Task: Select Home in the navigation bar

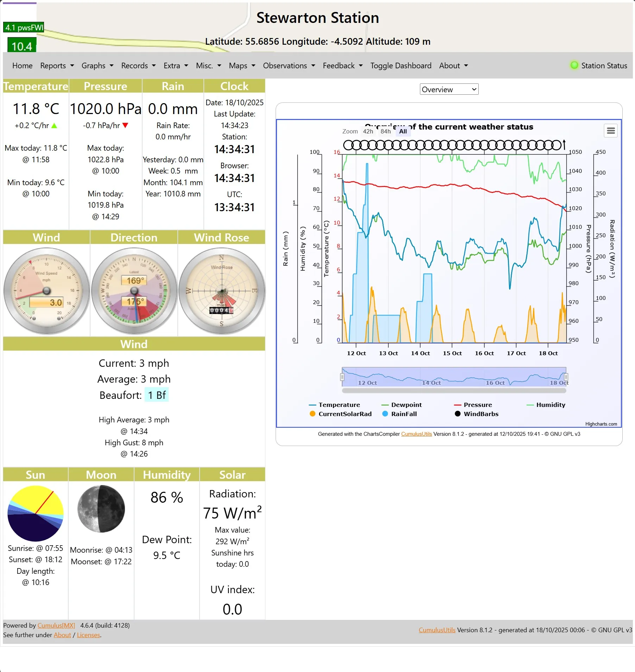Action: [22, 65]
